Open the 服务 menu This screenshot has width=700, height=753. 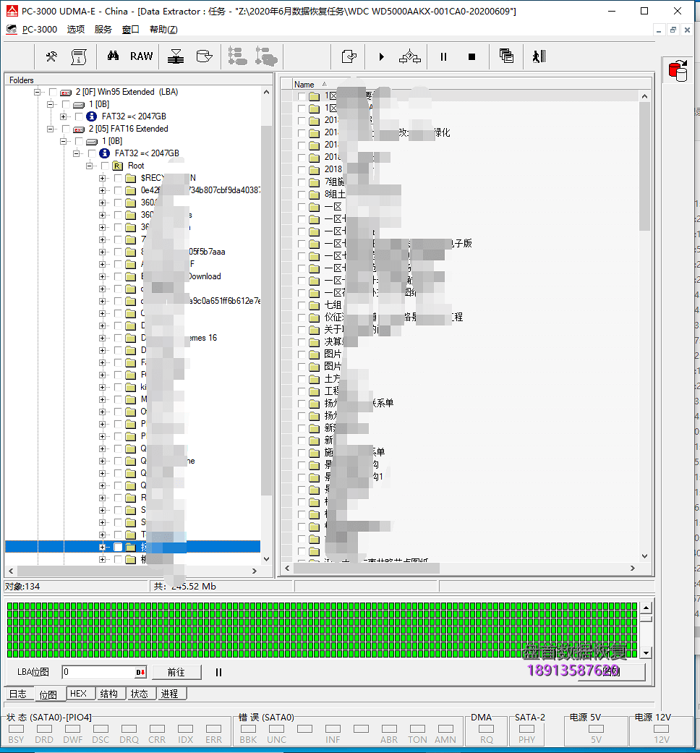103,29
